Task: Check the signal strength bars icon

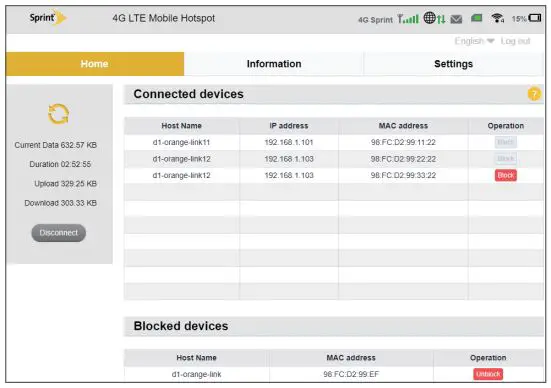Action: [x=408, y=19]
